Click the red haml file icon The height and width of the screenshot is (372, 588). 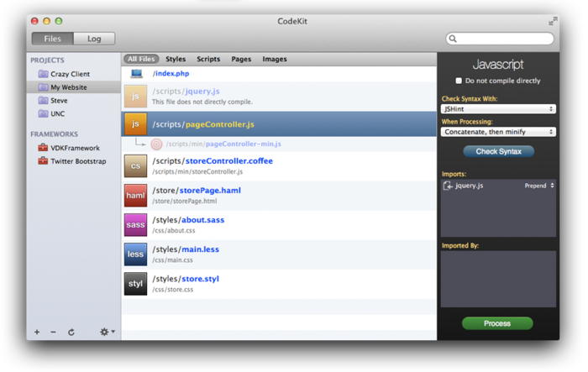click(x=135, y=196)
